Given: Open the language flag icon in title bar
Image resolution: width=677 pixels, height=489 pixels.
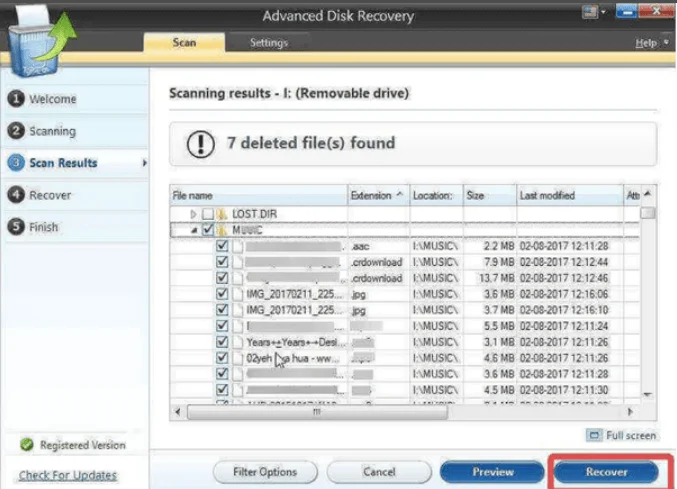Looking at the screenshot, I should click(x=590, y=12).
